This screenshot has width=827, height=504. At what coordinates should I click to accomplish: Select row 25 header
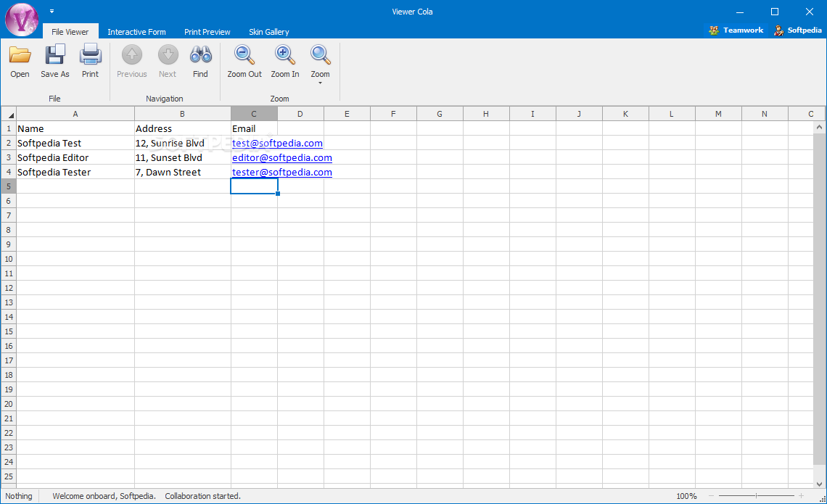tap(9, 476)
